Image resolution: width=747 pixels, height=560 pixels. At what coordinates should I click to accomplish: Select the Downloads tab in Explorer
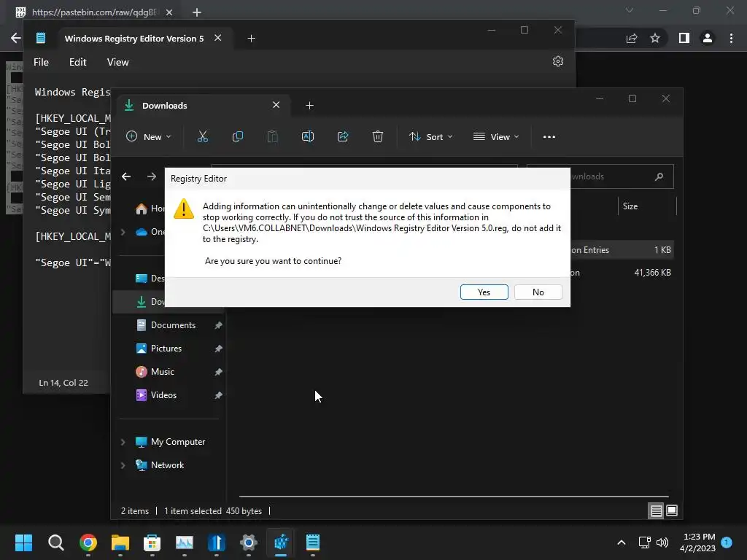[x=202, y=105]
